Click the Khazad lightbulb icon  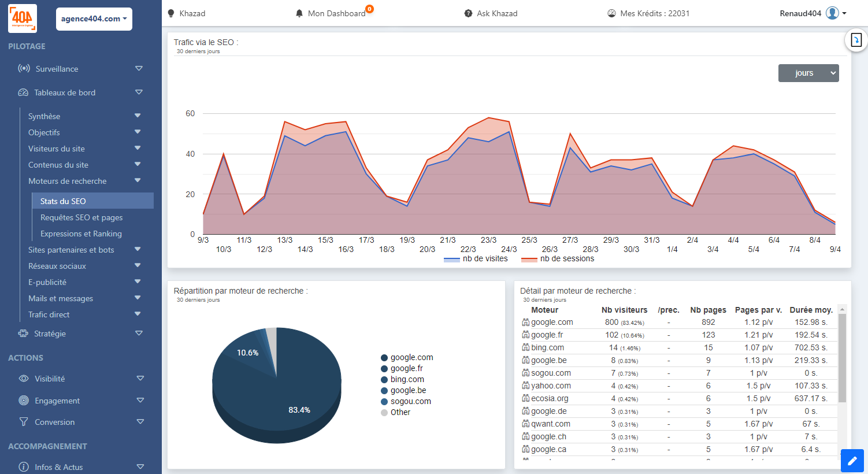pyautogui.click(x=171, y=13)
